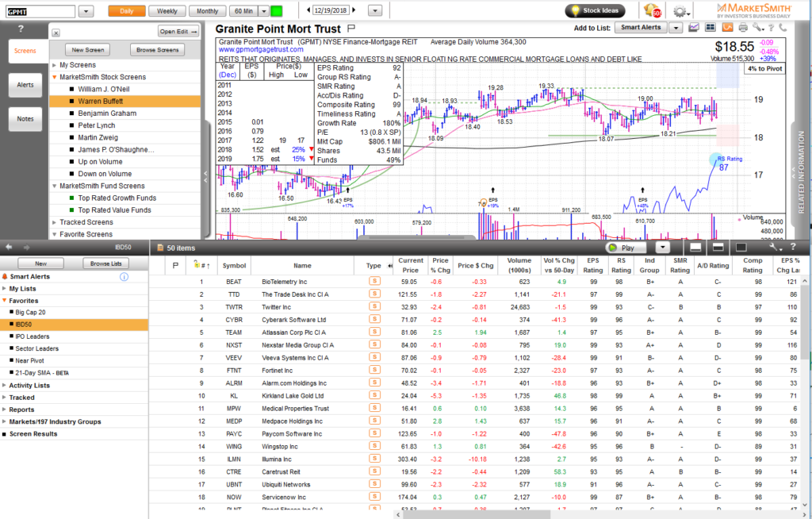Click the flag icon beside Granite Point Mort Trust

(x=351, y=29)
